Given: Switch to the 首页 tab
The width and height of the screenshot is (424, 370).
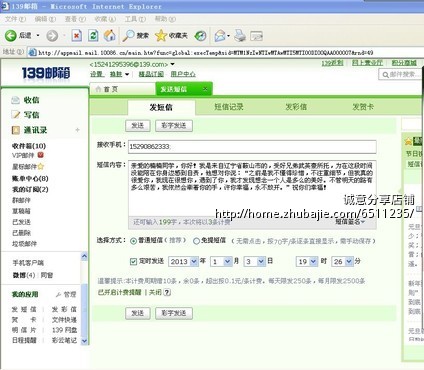Looking at the screenshot, I should coord(122,89).
